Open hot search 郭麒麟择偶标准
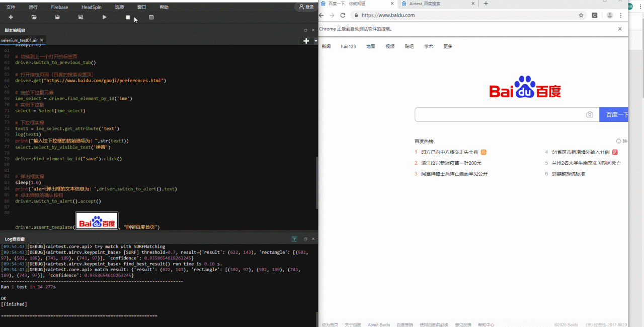The height and width of the screenshot is (327, 644). [x=568, y=174]
